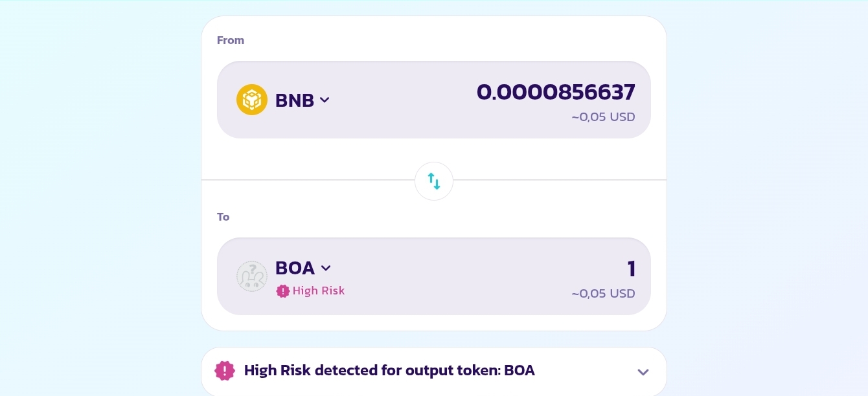
Task: Click the yellow BNB coin logo
Action: click(252, 100)
